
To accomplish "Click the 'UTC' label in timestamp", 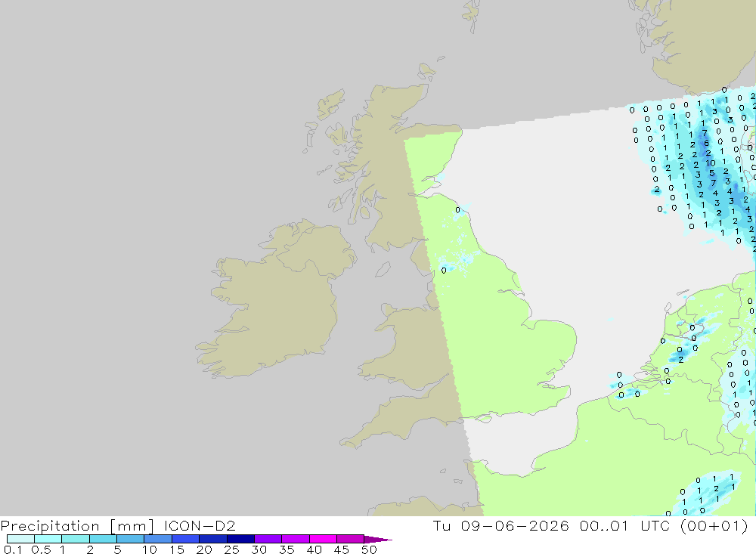I will pos(655,525).
